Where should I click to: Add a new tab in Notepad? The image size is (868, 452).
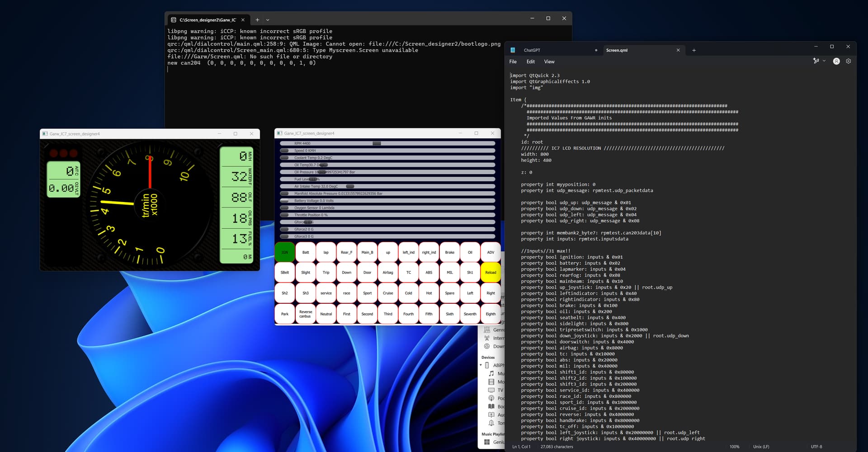694,50
